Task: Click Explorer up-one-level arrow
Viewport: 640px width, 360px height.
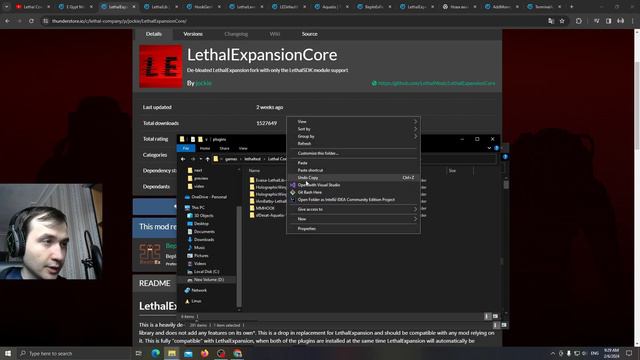Action: click(207, 159)
